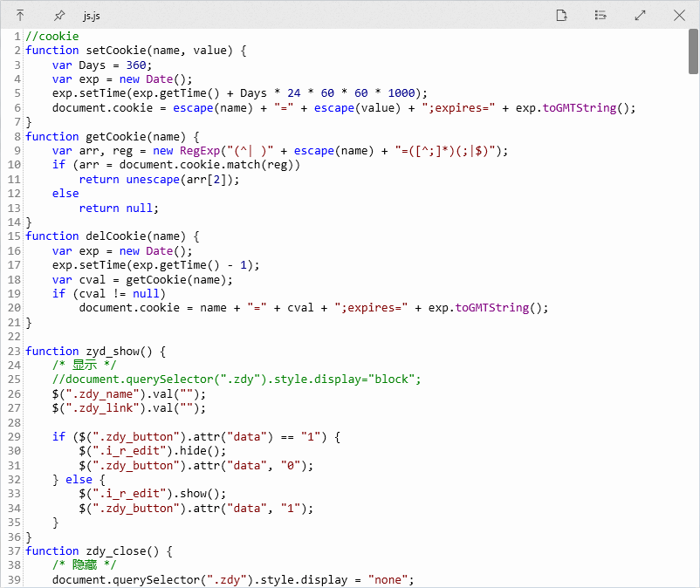Click the "1" string on line 34
This screenshot has width=700, height=588.
[x=291, y=509]
